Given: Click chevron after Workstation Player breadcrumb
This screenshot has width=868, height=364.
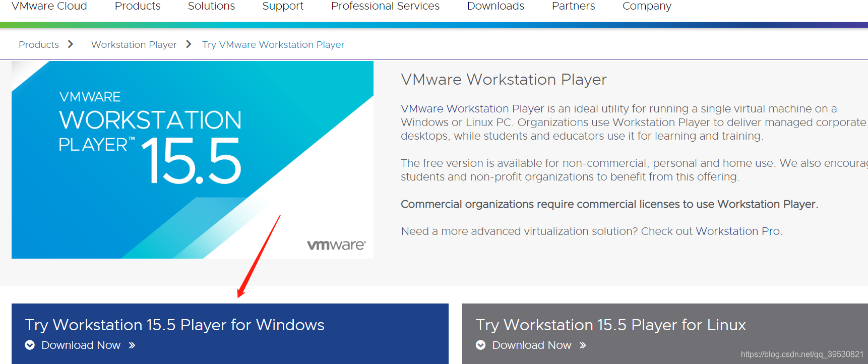Looking at the screenshot, I should pos(189,44).
